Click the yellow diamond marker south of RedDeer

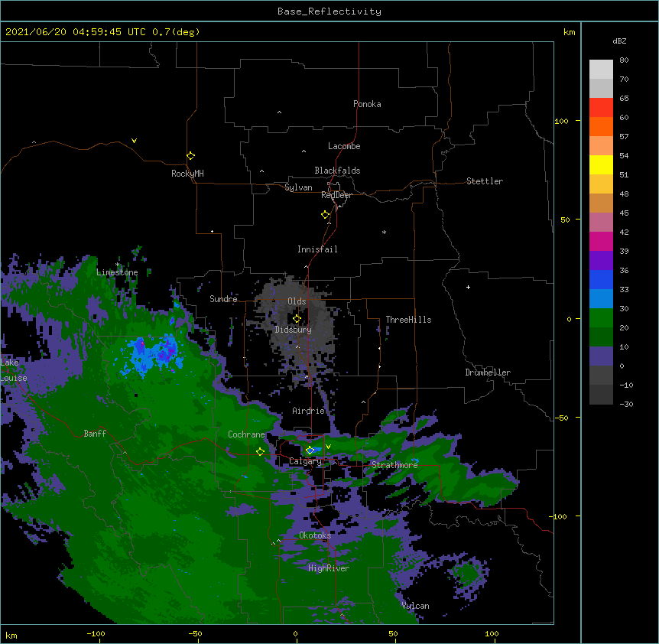[325, 214]
